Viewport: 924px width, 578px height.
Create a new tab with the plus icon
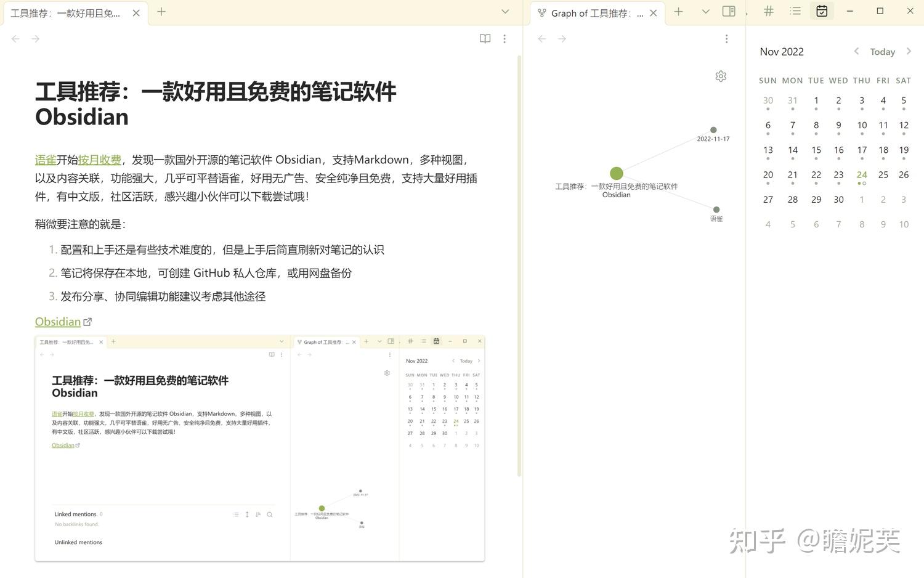click(161, 12)
